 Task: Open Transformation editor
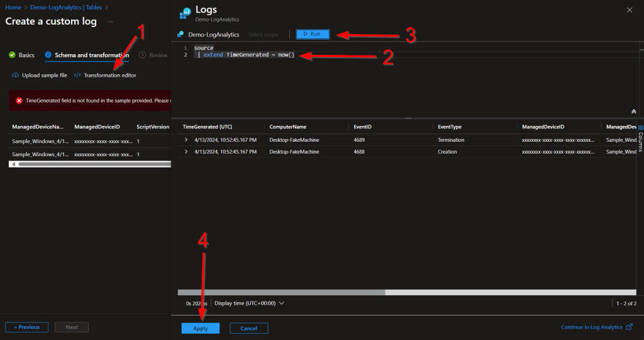(x=105, y=75)
